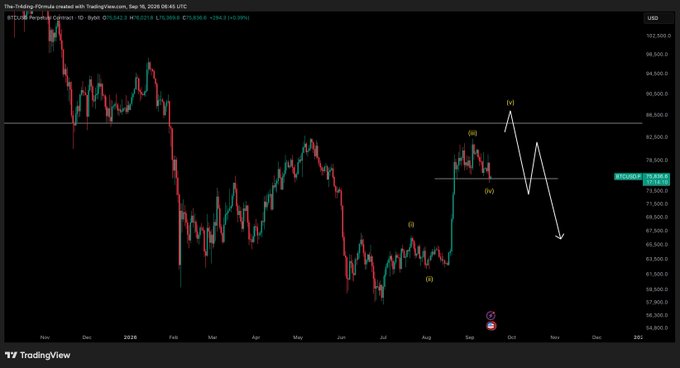The height and width of the screenshot is (368, 680).
Task: Select the (i) wave label
Action: [x=411, y=225]
